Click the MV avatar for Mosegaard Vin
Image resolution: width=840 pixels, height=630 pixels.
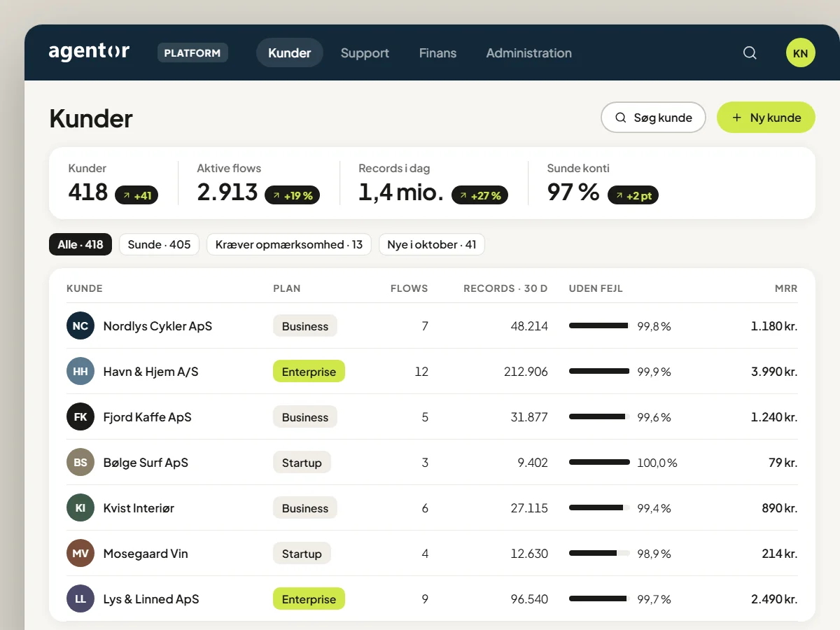[x=80, y=554]
